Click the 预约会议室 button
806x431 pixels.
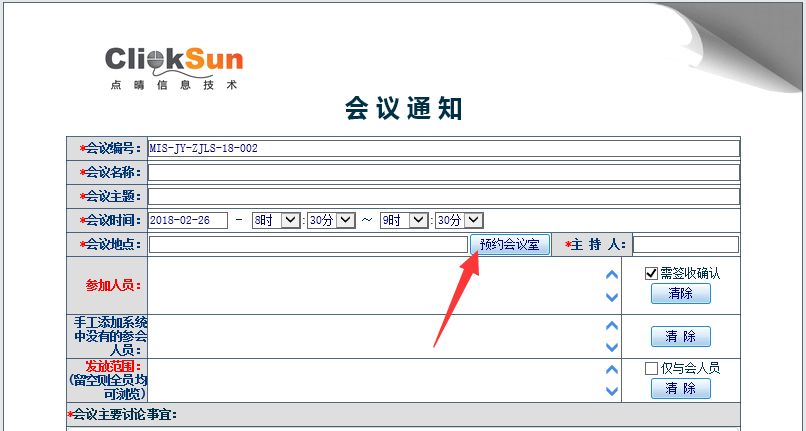point(509,245)
